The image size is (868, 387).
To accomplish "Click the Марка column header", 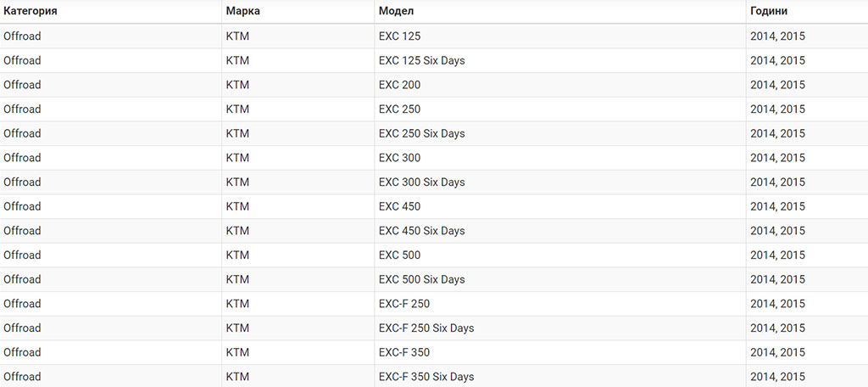I will pos(298,11).
